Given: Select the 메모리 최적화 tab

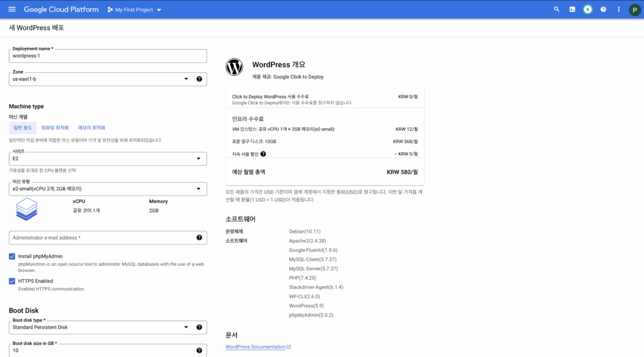Looking at the screenshot, I should pos(92,128).
